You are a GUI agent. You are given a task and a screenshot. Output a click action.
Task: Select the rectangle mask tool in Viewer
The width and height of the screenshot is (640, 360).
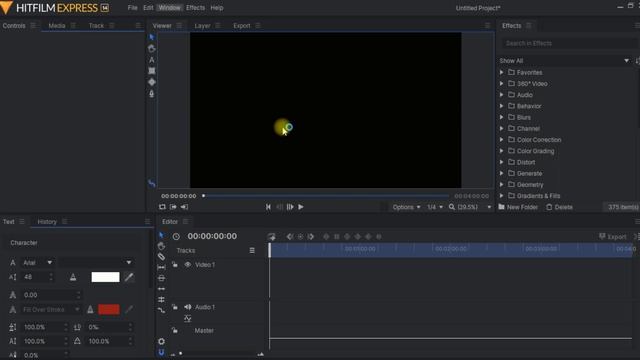pos(152,71)
